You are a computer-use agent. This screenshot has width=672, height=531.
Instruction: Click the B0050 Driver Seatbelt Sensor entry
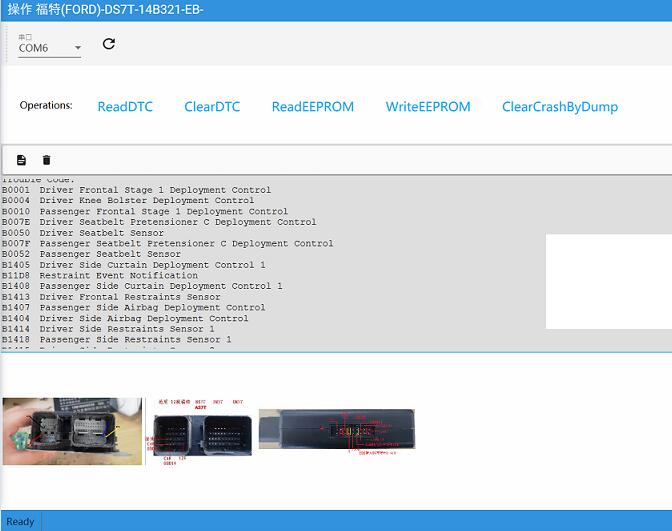point(97,233)
